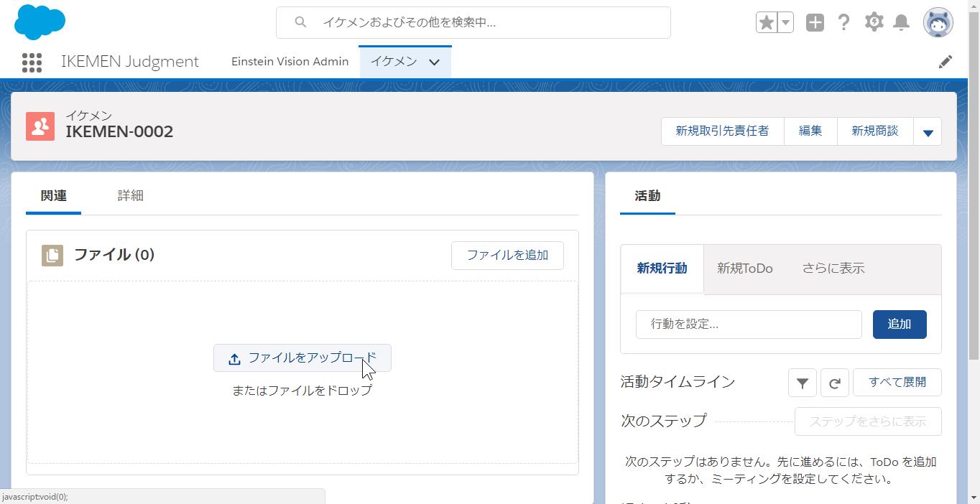
Task: Open the Global Actions plus icon
Action: [815, 22]
